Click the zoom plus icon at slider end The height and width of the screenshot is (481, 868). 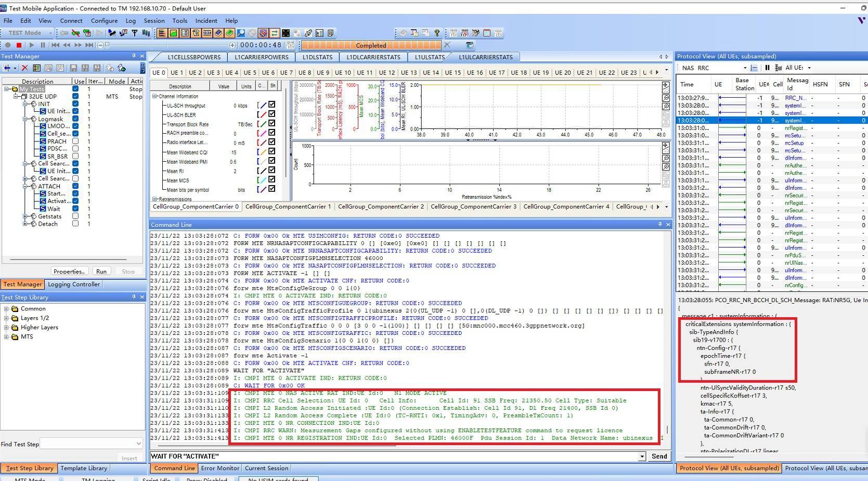click(232, 45)
